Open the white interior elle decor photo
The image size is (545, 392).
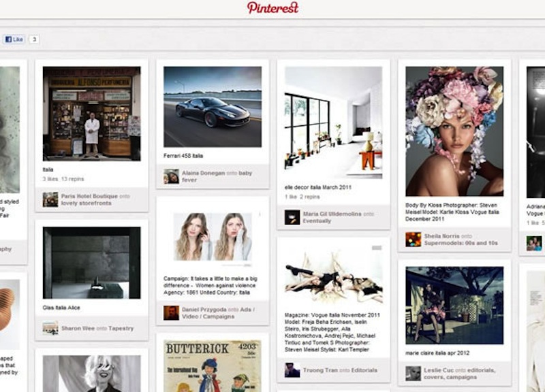[334, 122]
